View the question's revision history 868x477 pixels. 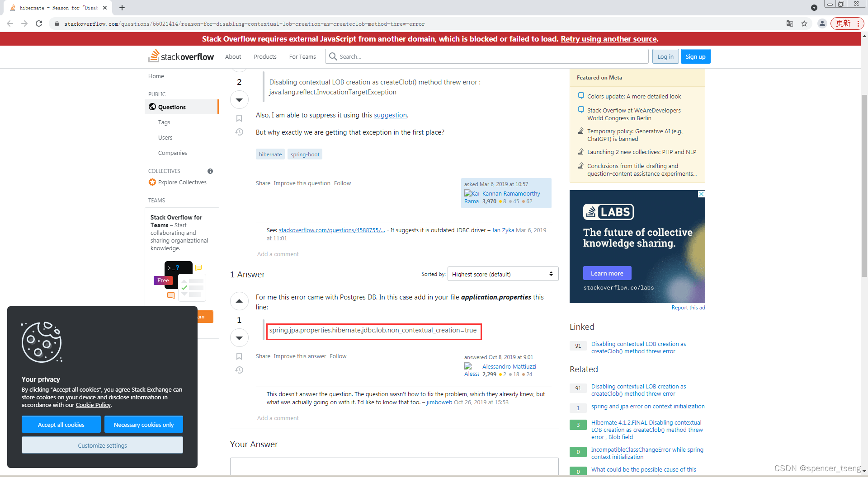239,132
